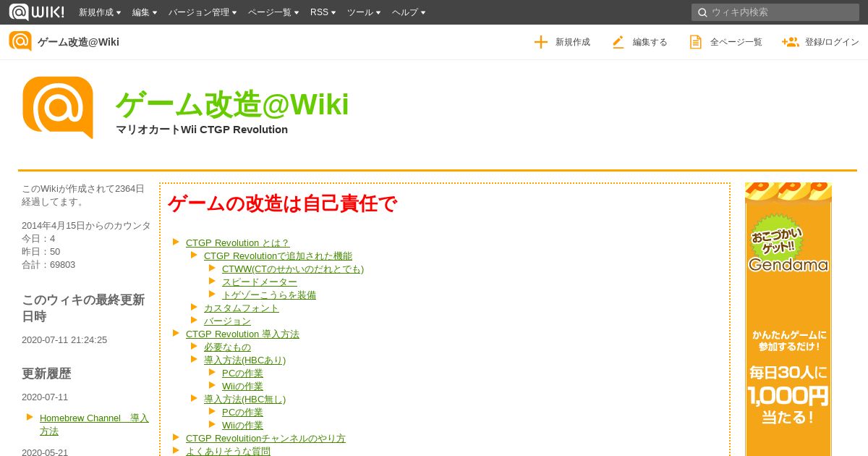Expand the バージョン管理 menu
This screenshot has width=868, height=456.
coord(203,12)
